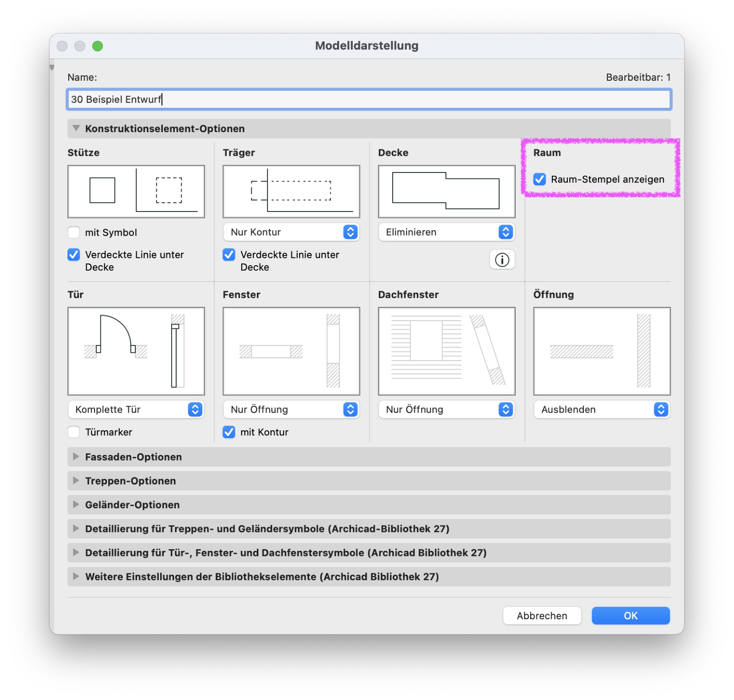Click the Fenster preview image
734x700 pixels.
click(291, 351)
